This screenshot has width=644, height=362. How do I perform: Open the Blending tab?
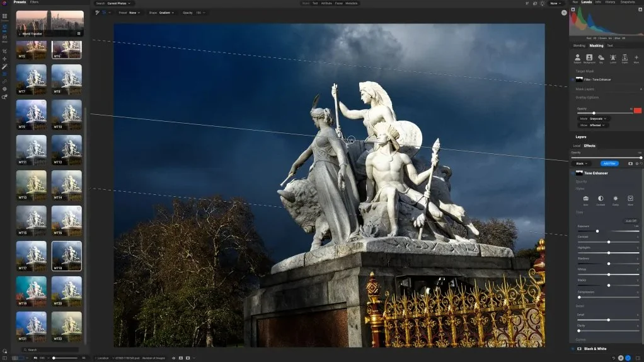click(579, 45)
